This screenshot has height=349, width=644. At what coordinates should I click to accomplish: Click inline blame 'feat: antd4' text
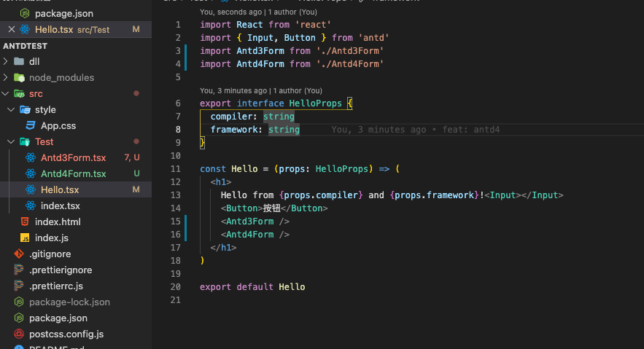[471, 130]
